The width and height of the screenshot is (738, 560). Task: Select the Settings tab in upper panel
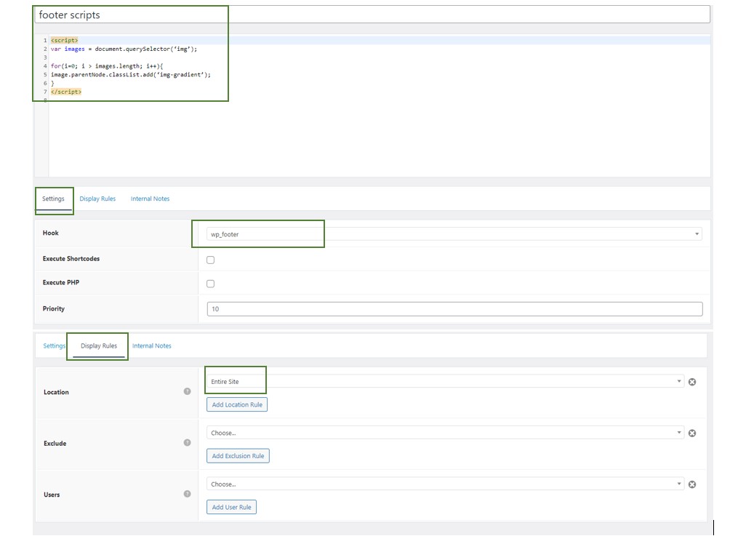53,199
